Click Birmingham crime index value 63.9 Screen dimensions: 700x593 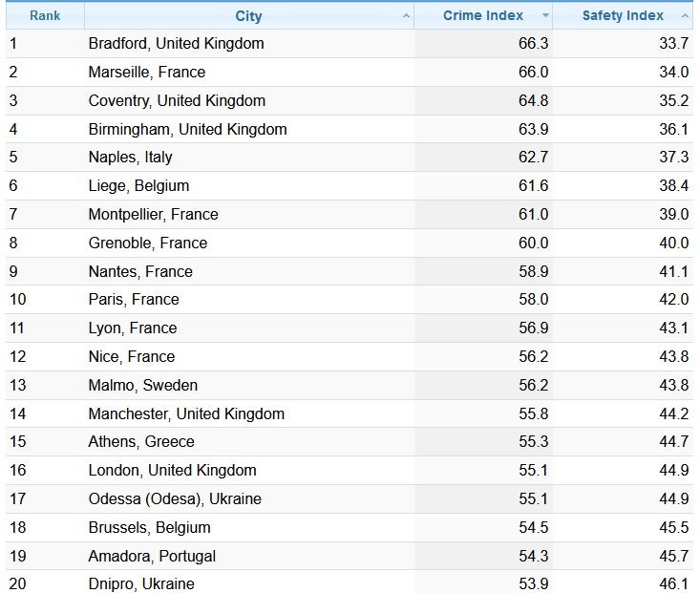tap(532, 130)
